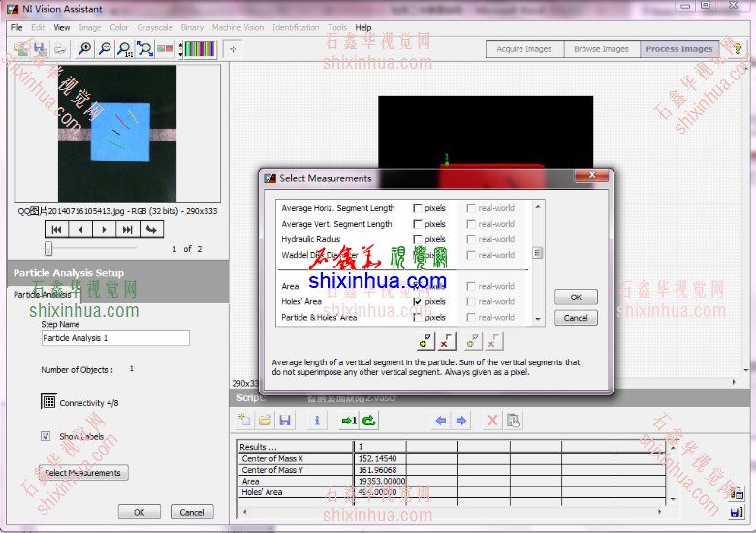Click the Zoom 1:1 icon
This screenshot has height=533, width=756.
(x=124, y=48)
